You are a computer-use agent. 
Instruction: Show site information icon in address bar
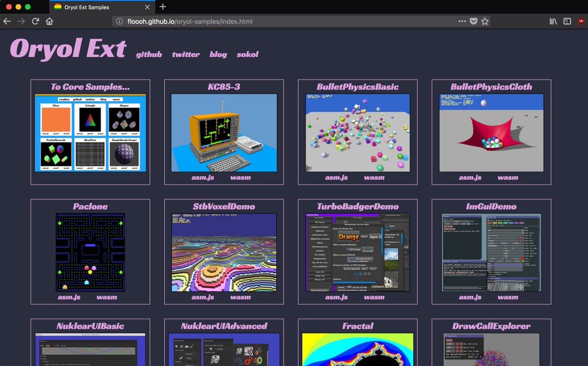pos(120,22)
